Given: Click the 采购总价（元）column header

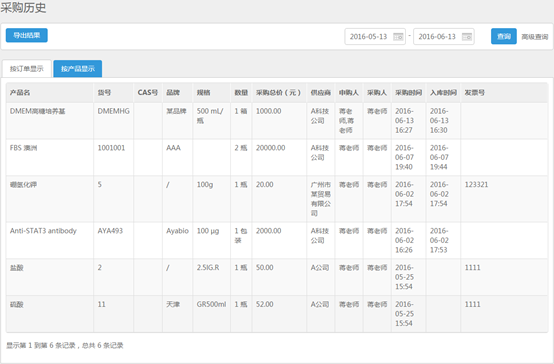Looking at the screenshot, I should click(278, 93).
